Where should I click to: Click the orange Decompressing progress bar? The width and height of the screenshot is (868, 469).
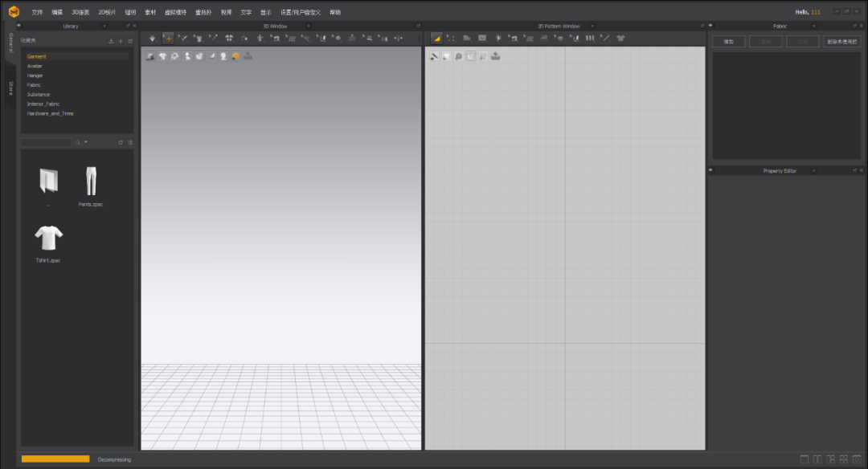55,459
